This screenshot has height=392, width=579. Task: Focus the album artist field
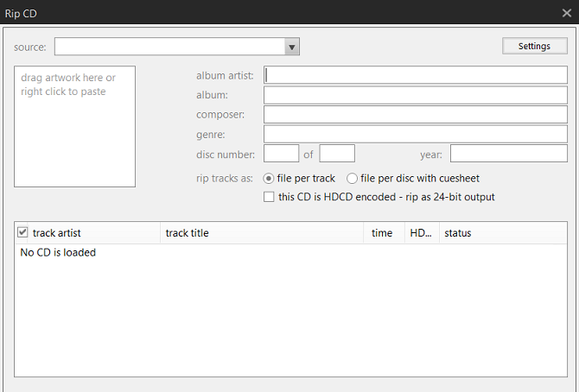pos(416,75)
